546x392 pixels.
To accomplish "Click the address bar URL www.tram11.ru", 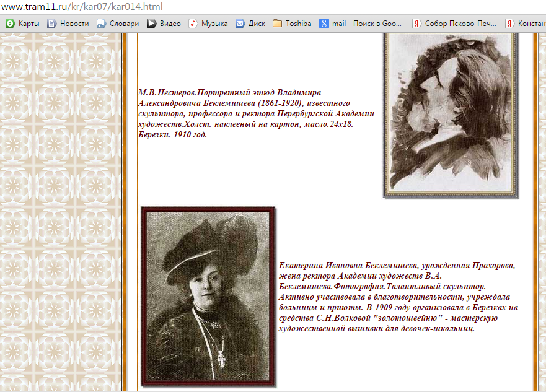I will pyautogui.click(x=81, y=7).
